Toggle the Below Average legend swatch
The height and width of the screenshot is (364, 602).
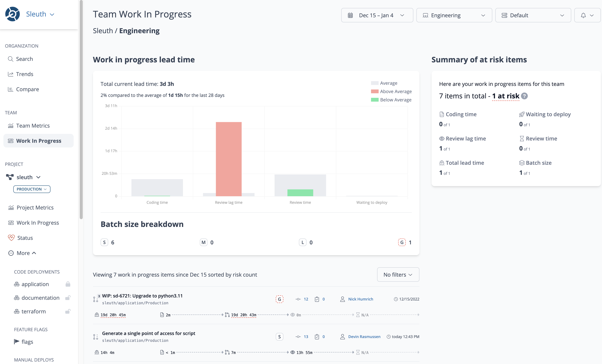(x=374, y=100)
